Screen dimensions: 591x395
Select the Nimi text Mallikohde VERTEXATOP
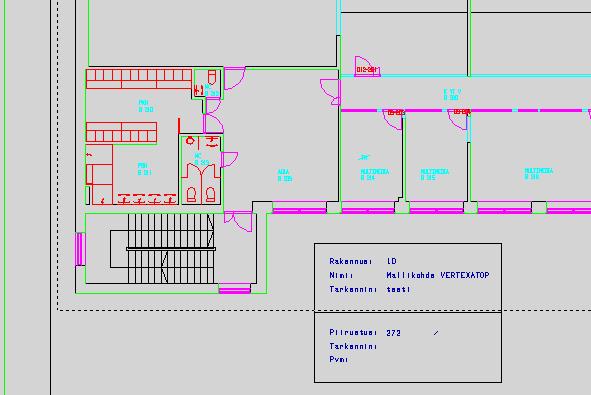tap(438, 275)
